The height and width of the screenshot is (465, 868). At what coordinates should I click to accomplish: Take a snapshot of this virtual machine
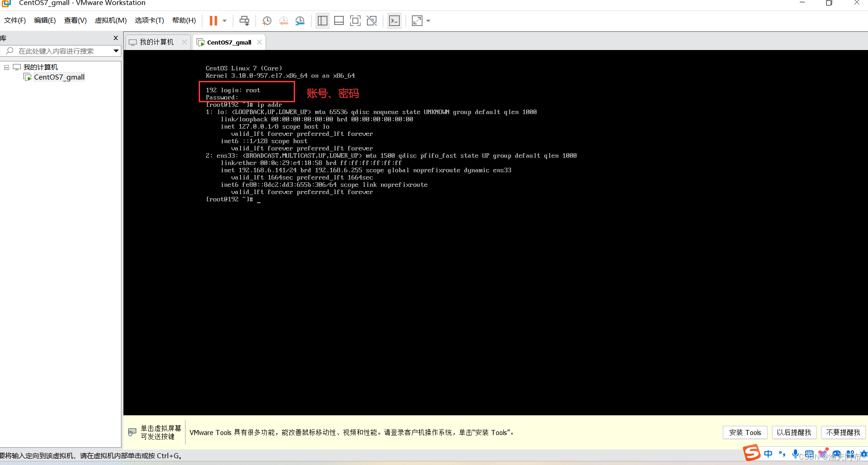[267, 20]
